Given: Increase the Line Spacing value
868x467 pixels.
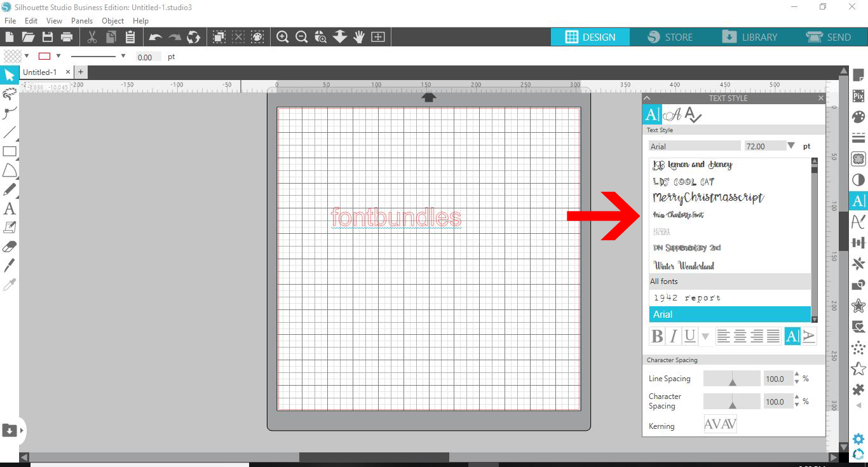Looking at the screenshot, I should (x=797, y=375).
